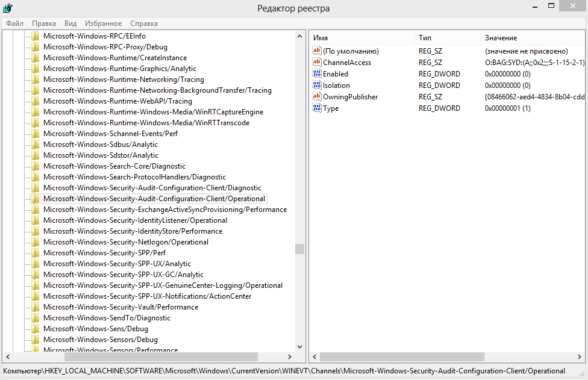Click folder icon of Microsoft-Windows-RPC/EEInfo
Image resolution: width=588 pixels, height=380 pixels.
click(36, 36)
